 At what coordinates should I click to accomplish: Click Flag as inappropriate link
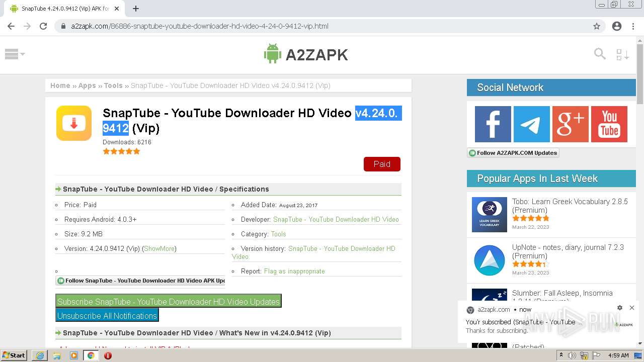point(294,271)
